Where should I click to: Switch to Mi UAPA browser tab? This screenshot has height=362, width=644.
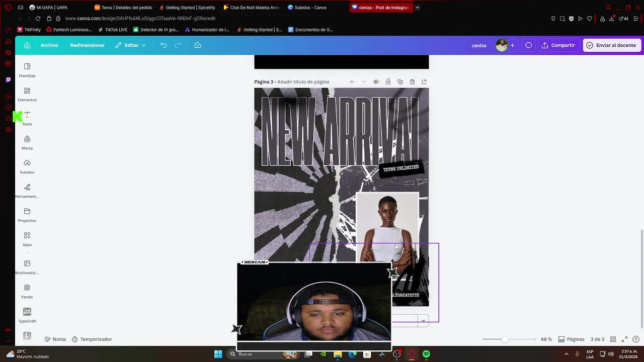(x=48, y=8)
